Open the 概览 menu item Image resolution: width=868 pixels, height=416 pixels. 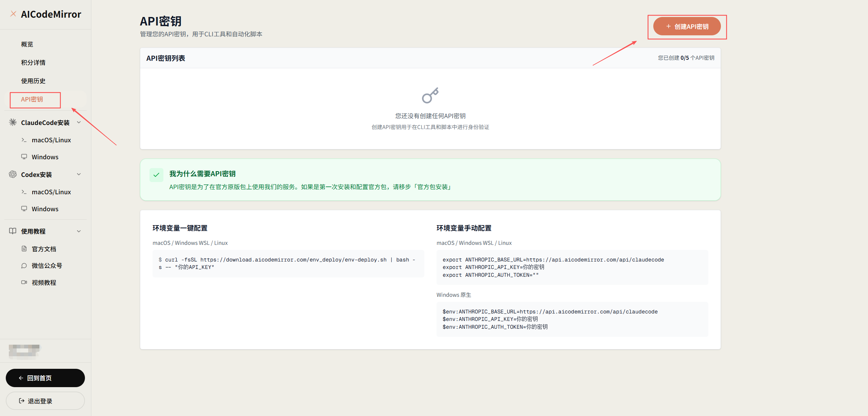pyautogui.click(x=27, y=44)
